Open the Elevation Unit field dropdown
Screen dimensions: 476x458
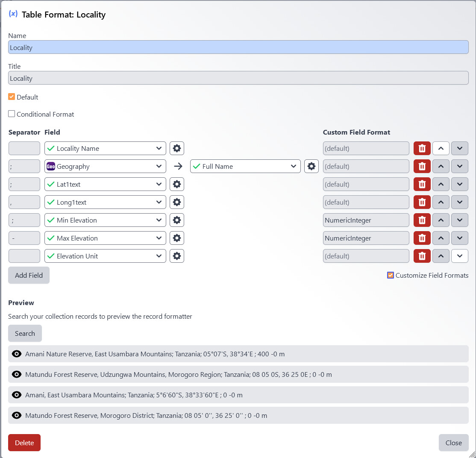[105, 256]
